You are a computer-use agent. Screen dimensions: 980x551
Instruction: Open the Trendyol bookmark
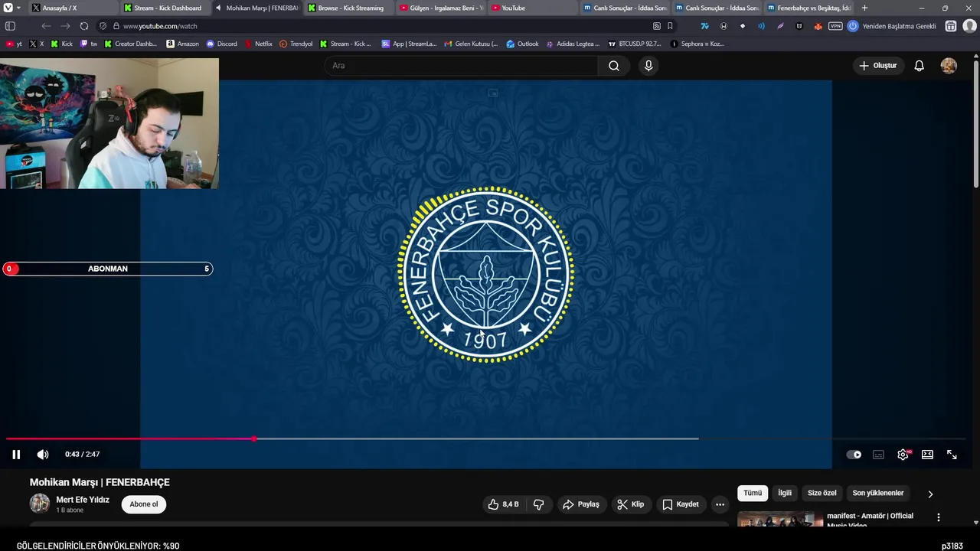click(x=296, y=44)
